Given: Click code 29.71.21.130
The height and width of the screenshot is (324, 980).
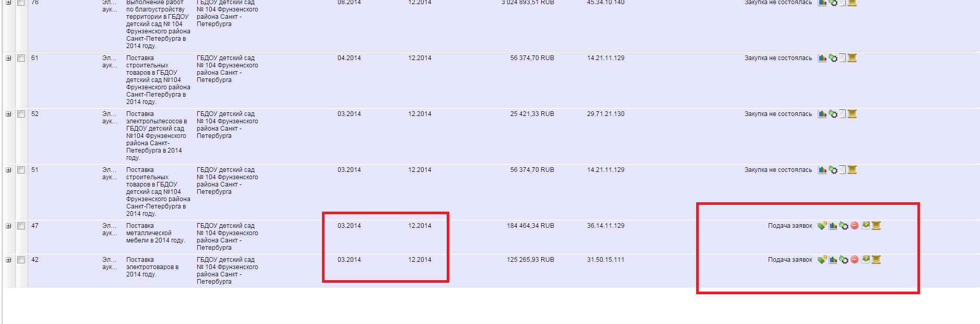Looking at the screenshot, I should (x=605, y=114).
